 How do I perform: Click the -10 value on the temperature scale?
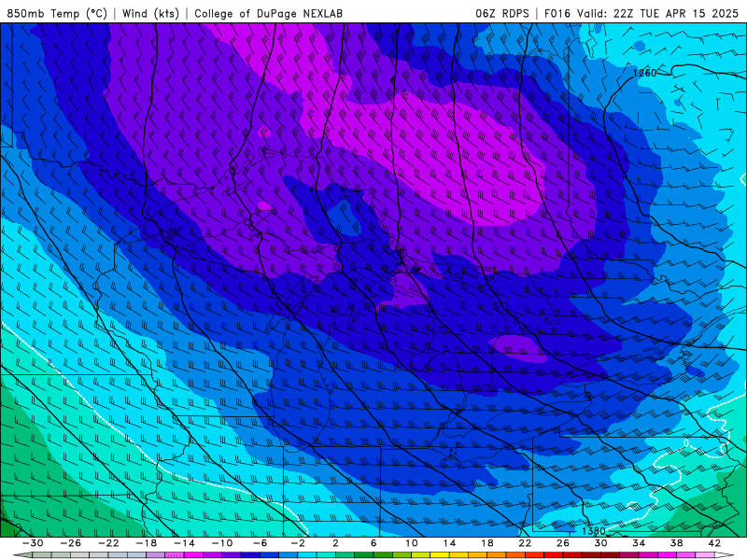click(x=222, y=543)
